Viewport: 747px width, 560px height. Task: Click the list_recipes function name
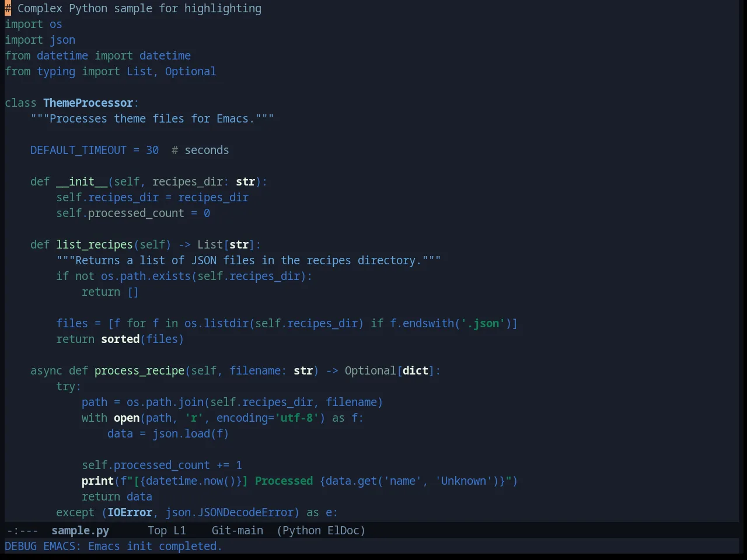(95, 244)
